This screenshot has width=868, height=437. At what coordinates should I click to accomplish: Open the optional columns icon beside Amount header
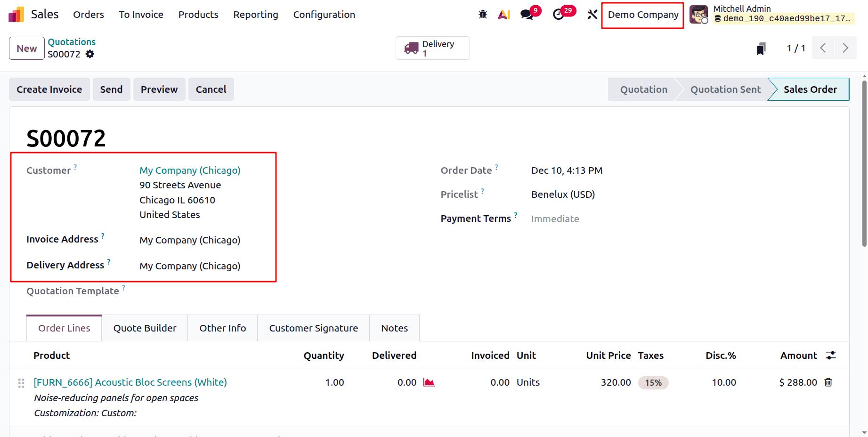pyautogui.click(x=830, y=356)
